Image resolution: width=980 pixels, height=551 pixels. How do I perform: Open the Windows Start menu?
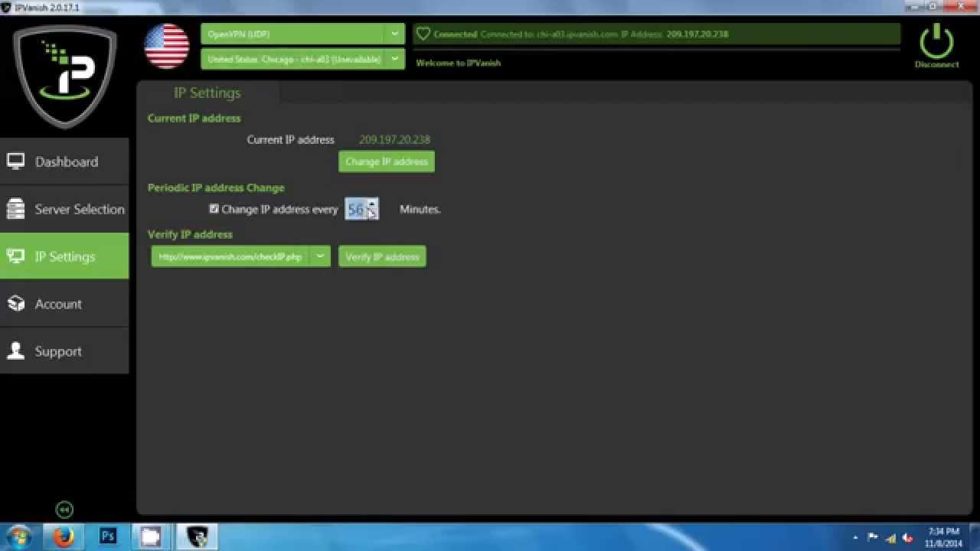(18, 536)
